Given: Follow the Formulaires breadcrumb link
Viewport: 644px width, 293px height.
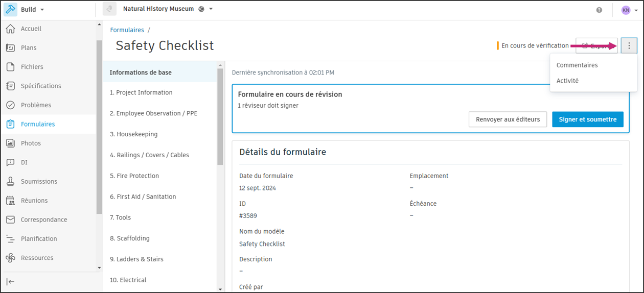Looking at the screenshot, I should click(x=127, y=30).
